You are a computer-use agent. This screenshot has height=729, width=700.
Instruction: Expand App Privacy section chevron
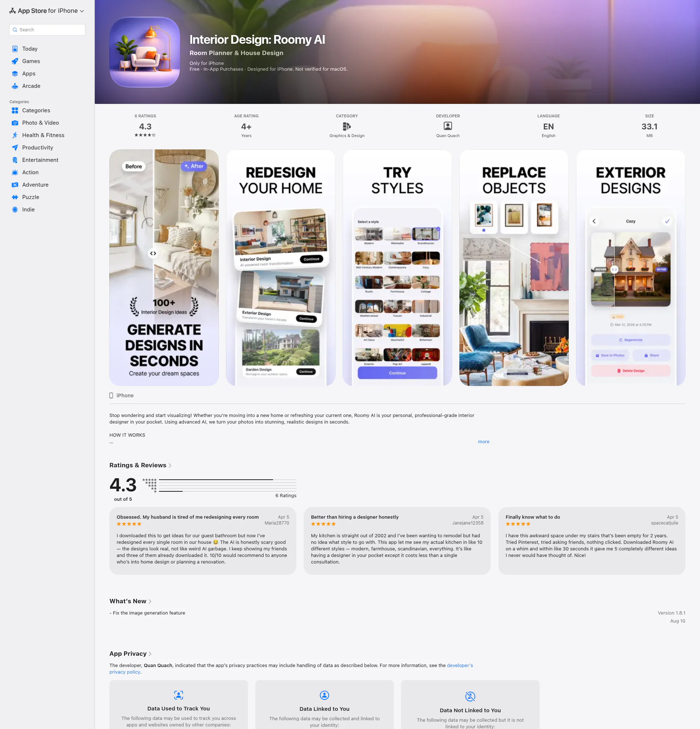pos(150,654)
